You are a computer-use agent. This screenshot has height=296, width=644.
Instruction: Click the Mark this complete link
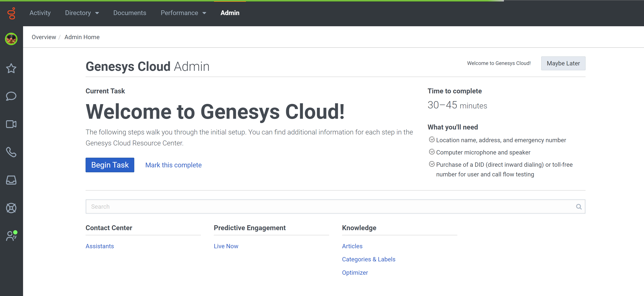[x=173, y=165]
